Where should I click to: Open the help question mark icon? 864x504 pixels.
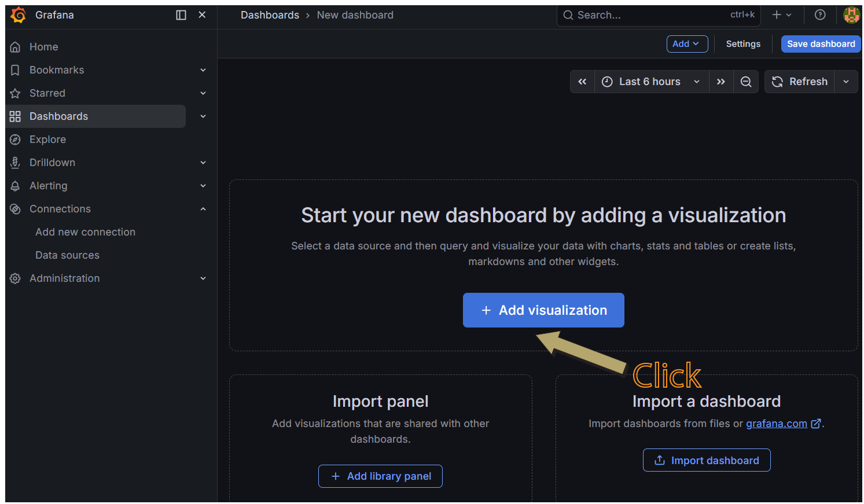tap(820, 15)
